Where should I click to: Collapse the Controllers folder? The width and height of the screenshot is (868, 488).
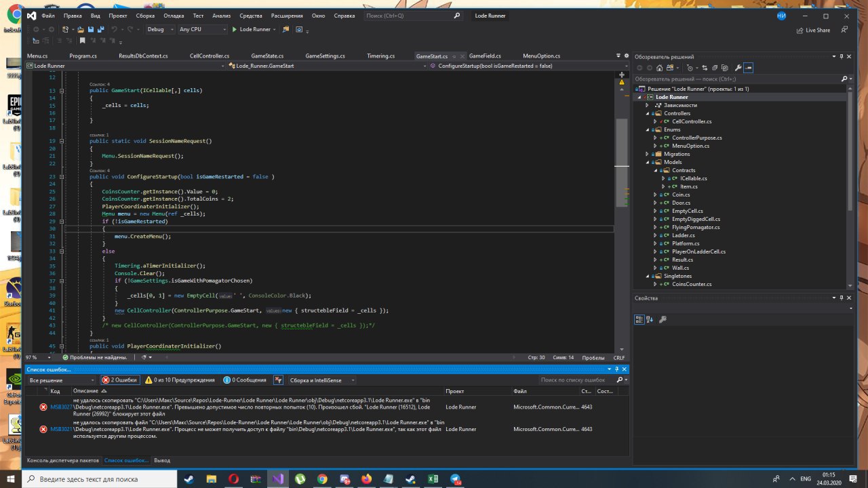(x=647, y=113)
